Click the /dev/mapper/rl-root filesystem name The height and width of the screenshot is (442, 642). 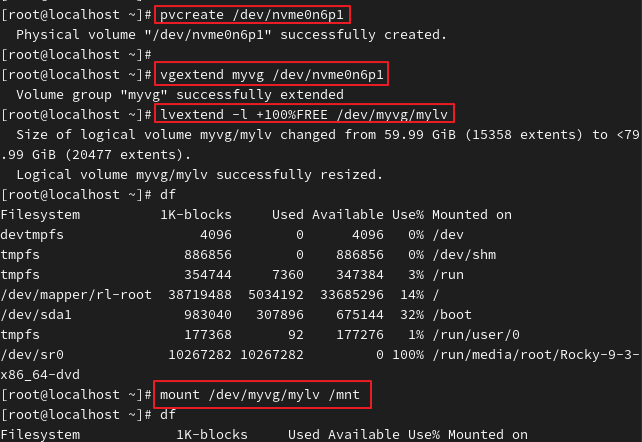pos(76,295)
